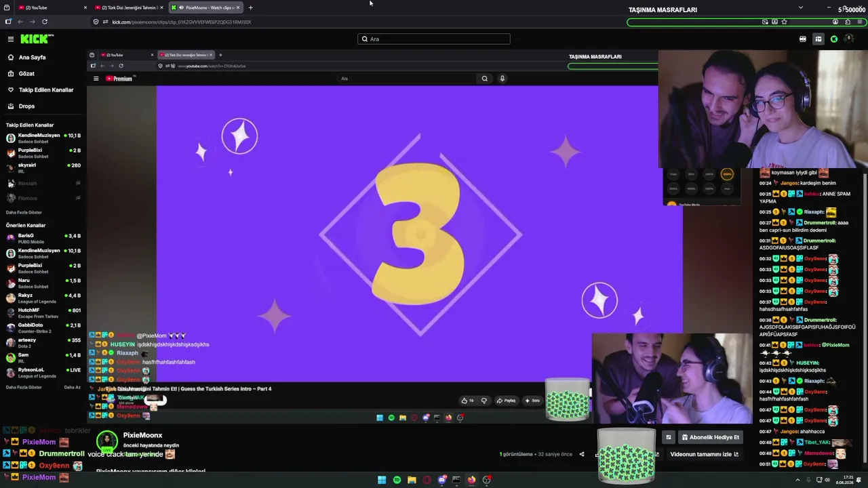Open Firefox from the taskbar
This screenshot has height=488, width=868.
[471, 480]
